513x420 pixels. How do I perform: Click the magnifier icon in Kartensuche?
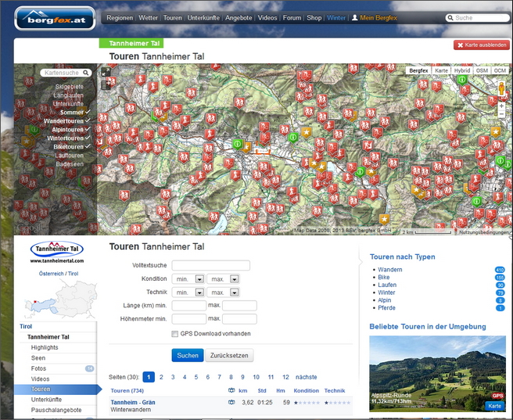tap(84, 73)
